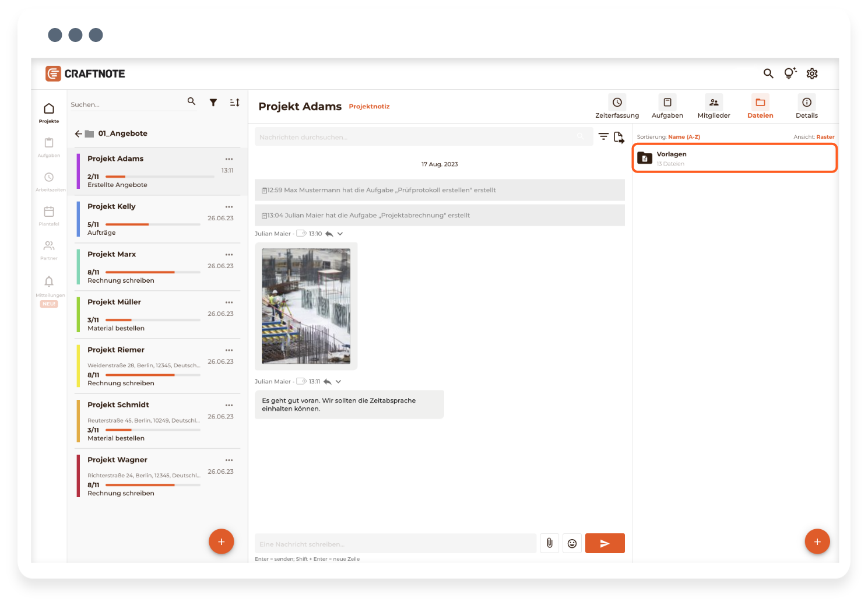The image size is (868, 605).
Task: Expand the chevron on 13:10 message
Action: (x=340, y=234)
